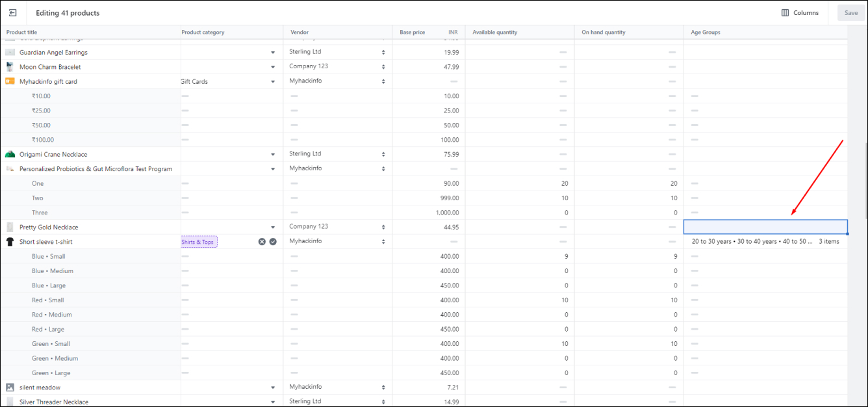The image size is (868, 407).
Task: Open the category dropdown for Silver Threader Necklace
Action: coord(273,402)
